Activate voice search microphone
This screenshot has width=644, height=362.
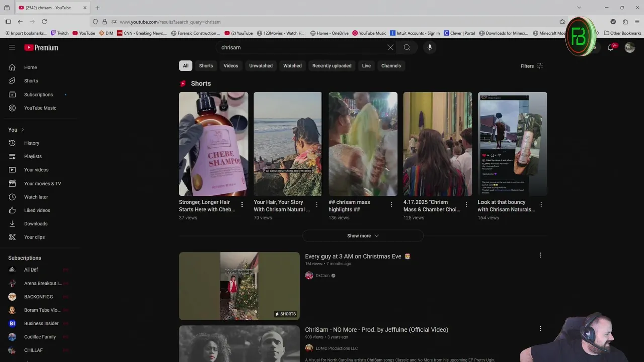(x=429, y=47)
